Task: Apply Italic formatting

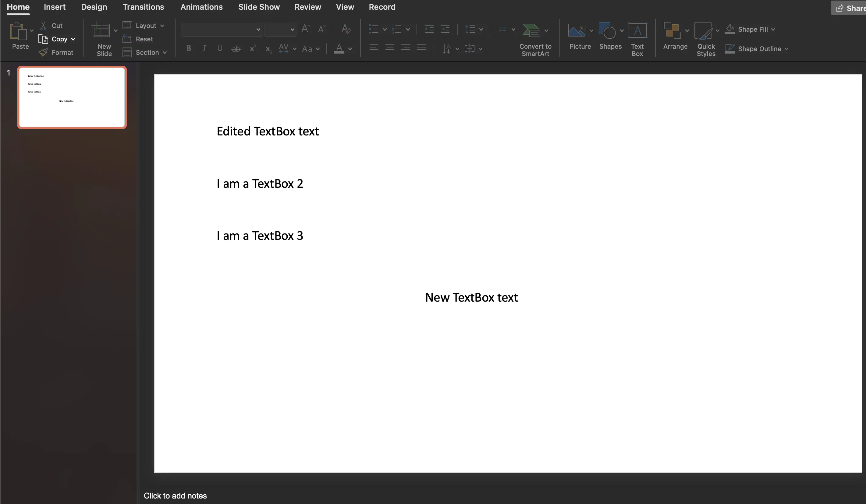Action: (204, 48)
